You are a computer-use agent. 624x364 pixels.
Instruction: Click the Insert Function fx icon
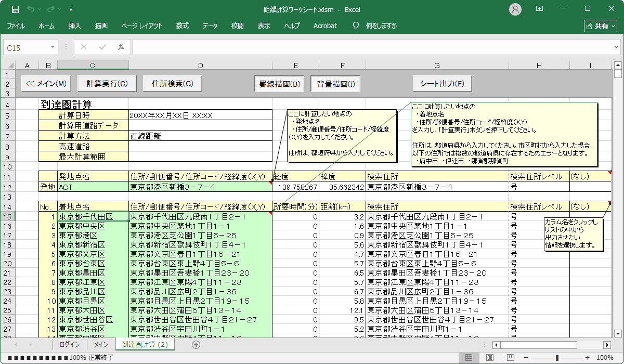pyautogui.click(x=121, y=47)
